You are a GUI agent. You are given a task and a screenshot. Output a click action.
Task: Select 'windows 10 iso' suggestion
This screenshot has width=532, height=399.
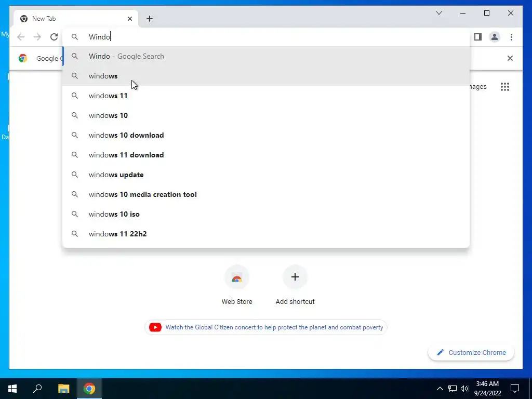[267, 214]
